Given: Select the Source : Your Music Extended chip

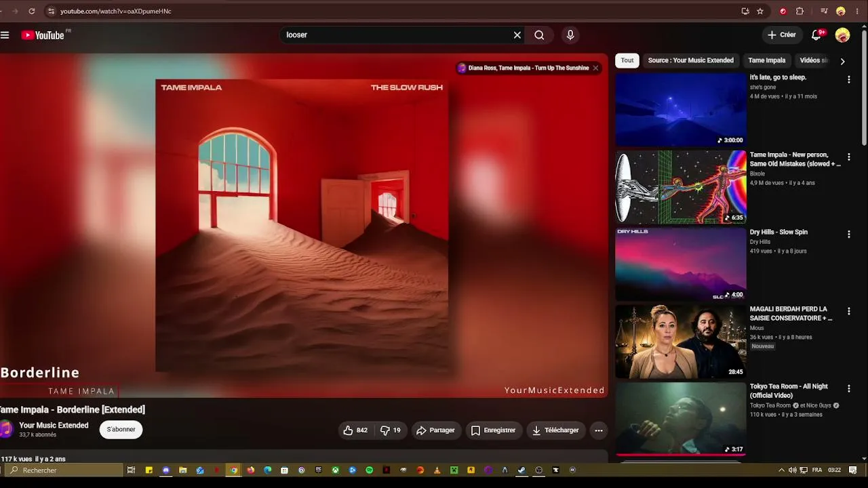Looking at the screenshot, I should click(x=690, y=60).
